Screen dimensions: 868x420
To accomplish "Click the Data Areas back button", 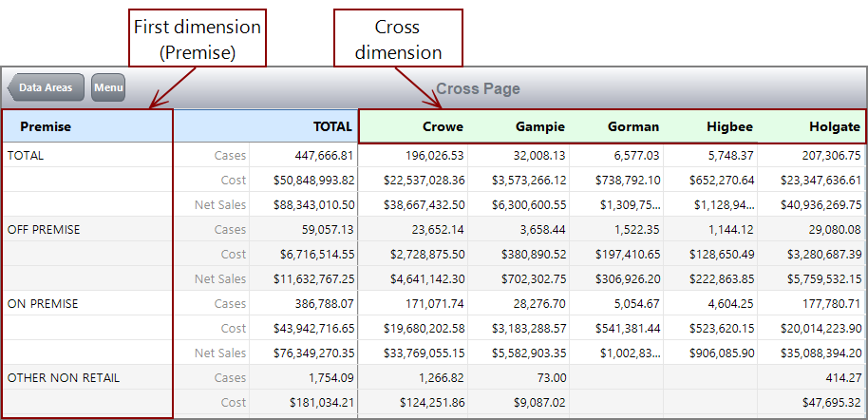I will pyautogui.click(x=46, y=88).
